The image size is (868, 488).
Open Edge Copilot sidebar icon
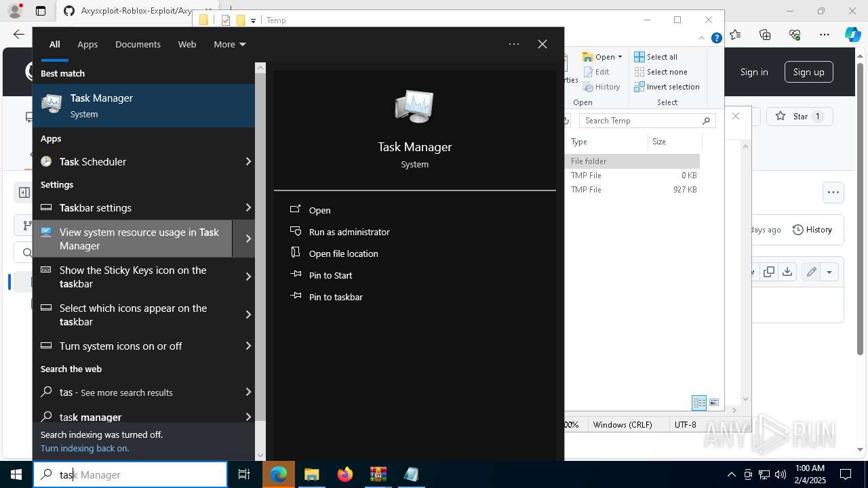(x=852, y=35)
